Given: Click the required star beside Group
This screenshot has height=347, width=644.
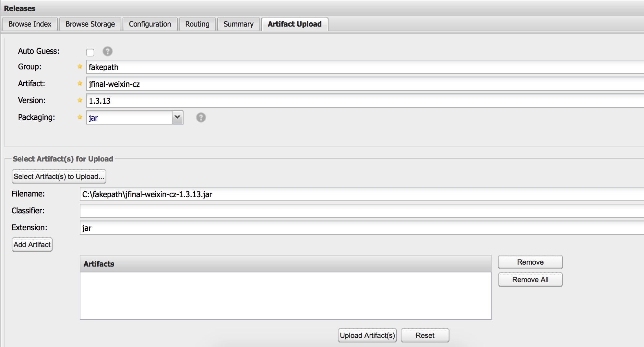Looking at the screenshot, I should 79,67.
